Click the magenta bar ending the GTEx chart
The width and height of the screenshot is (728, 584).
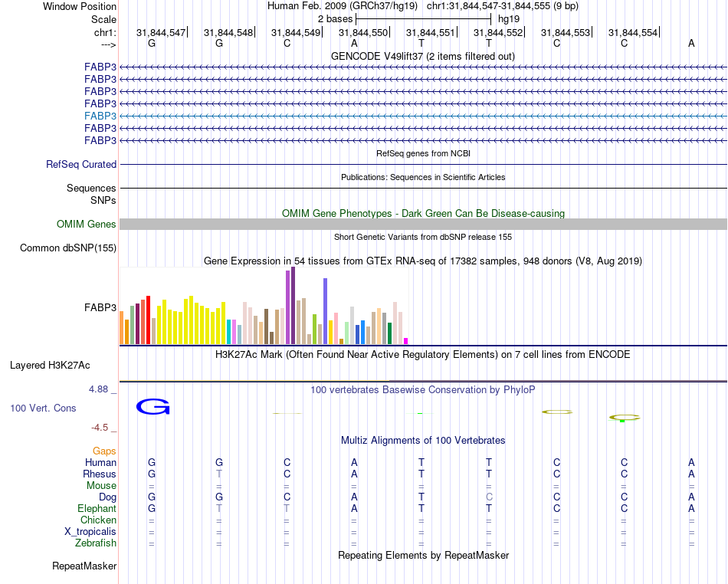[406, 341]
